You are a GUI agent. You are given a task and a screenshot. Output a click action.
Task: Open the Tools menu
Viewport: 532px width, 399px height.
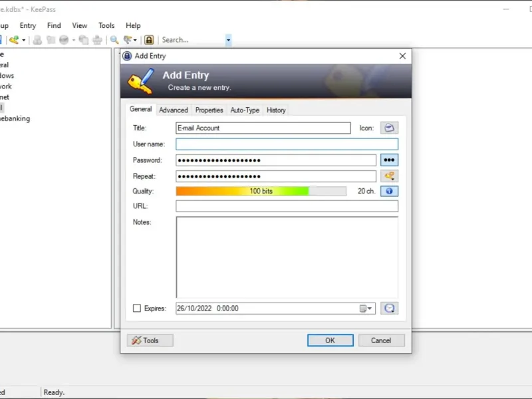coord(106,25)
